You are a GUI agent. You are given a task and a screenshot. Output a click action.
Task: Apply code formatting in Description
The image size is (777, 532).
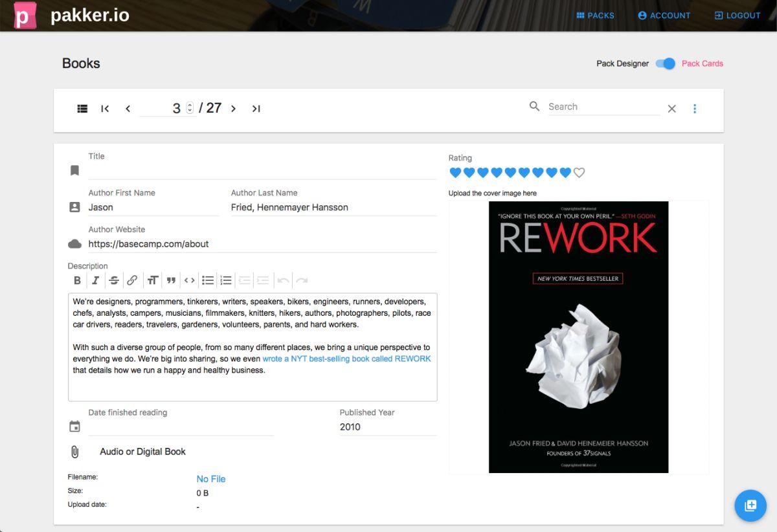tap(190, 280)
